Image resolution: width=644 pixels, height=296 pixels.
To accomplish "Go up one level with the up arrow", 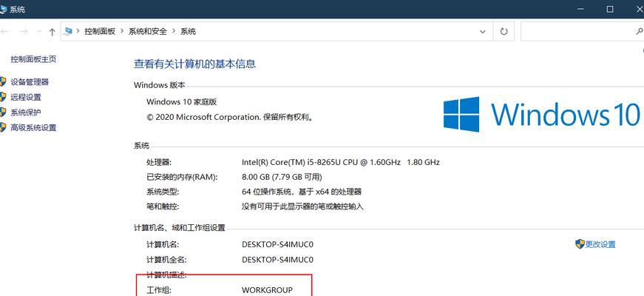I will tap(52, 32).
